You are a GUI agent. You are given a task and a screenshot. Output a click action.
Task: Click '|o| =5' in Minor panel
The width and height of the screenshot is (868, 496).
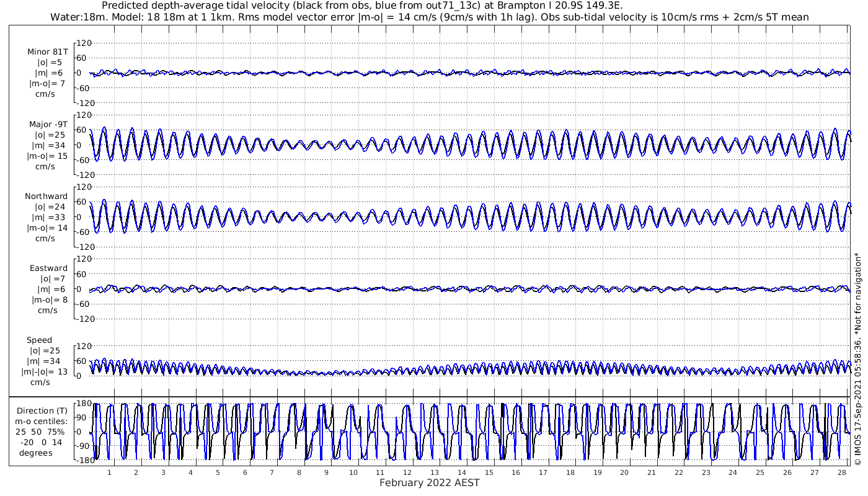48,63
